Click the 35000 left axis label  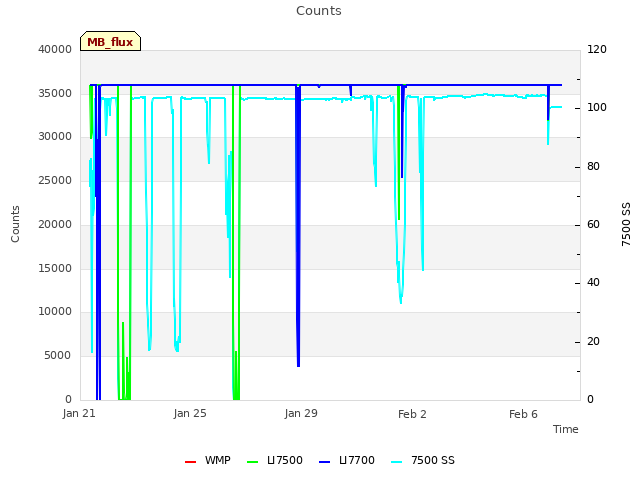pyautogui.click(x=55, y=93)
